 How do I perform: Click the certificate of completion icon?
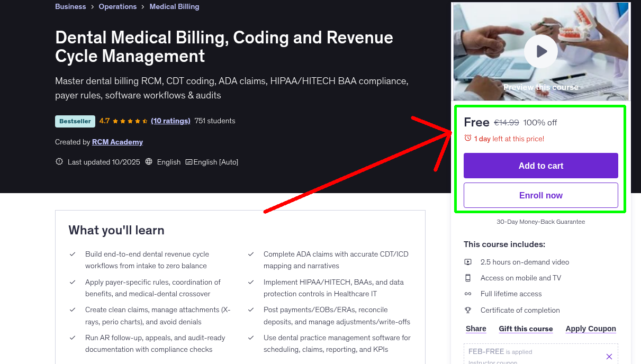[x=468, y=310]
